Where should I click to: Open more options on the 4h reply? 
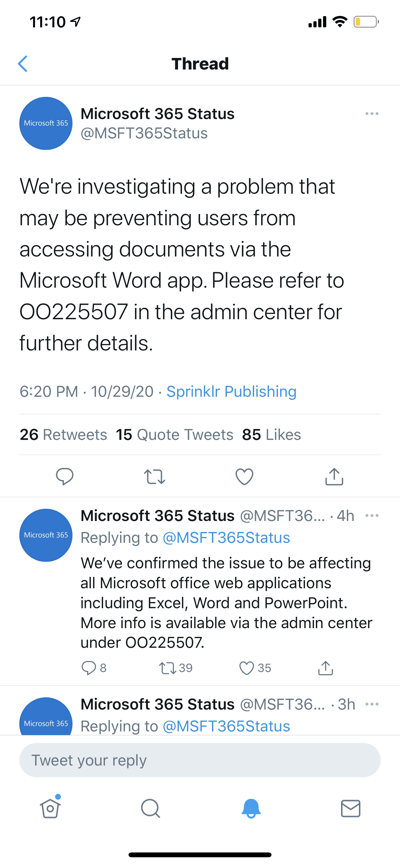372,516
